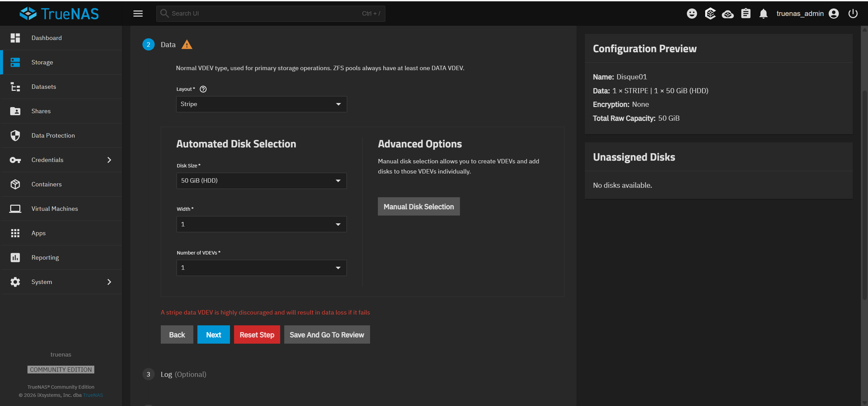Click the search magnifier icon
This screenshot has width=868, height=406.
165,13
